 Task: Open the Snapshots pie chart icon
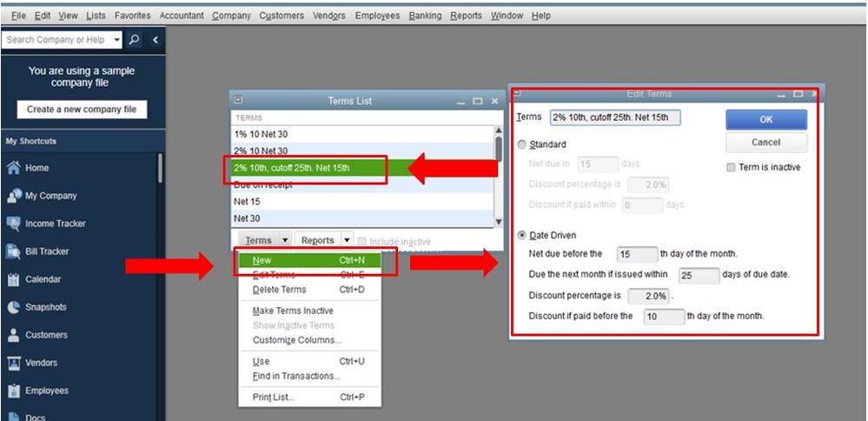14,307
